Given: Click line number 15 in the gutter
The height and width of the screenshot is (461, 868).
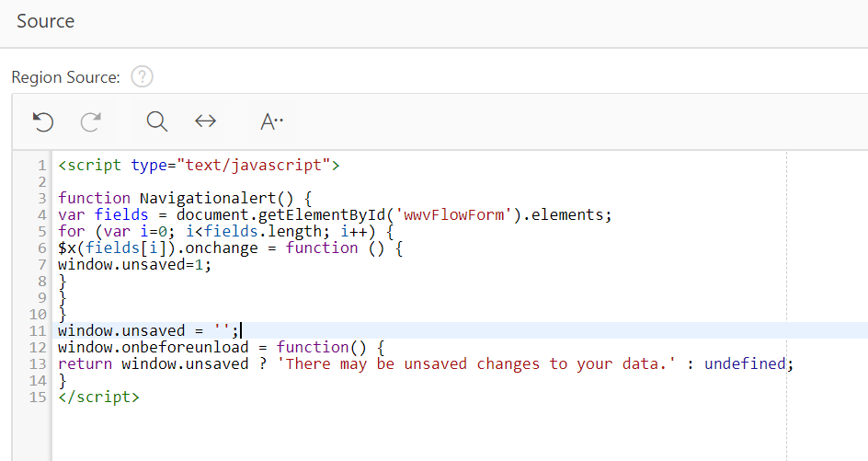Looking at the screenshot, I should 38,398.
